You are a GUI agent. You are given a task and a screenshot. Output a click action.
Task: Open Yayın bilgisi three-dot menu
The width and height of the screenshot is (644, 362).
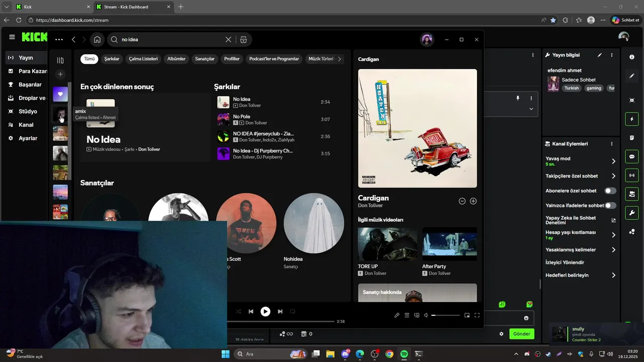coord(612,55)
